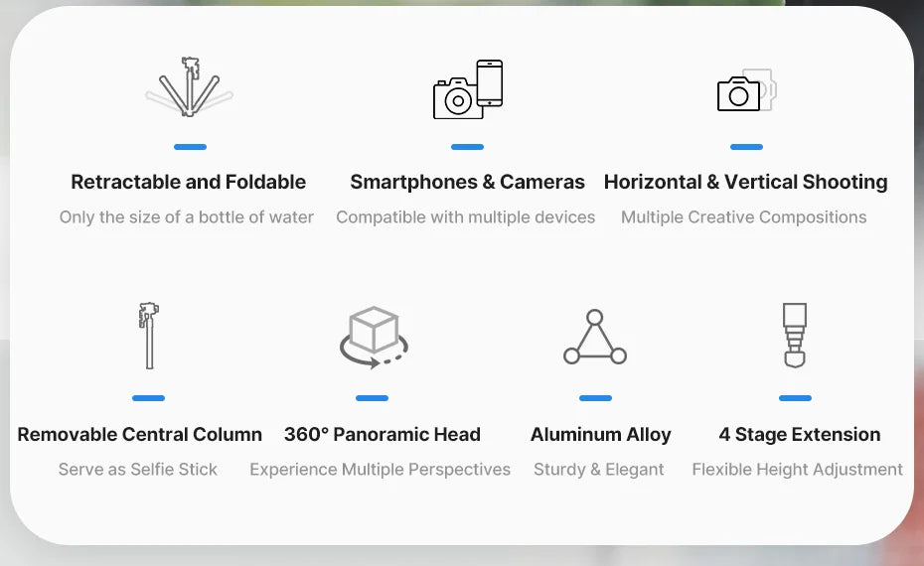
Task: Click the Retractable and Foldable heading
Action: click(189, 182)
